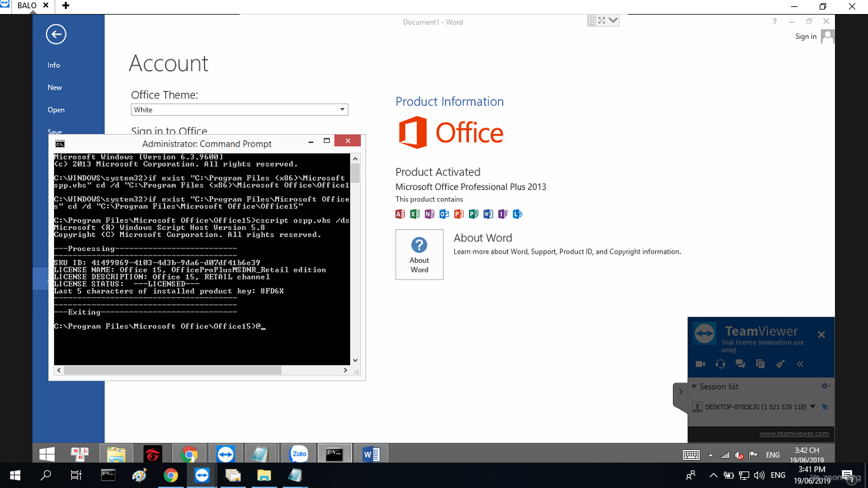Viewport: 868px width, 488px height.
Task: Click the Access icon under product contains
Action: pyautogui.click(x=400, y=214)
